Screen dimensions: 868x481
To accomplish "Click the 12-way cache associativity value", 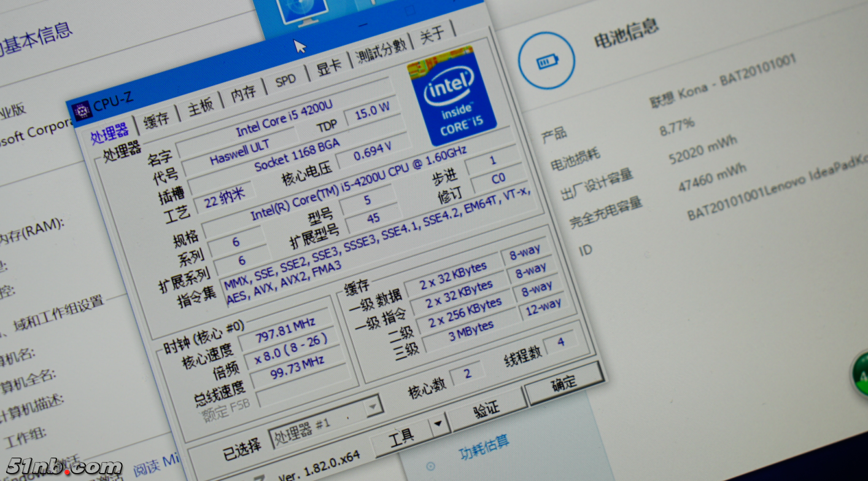I will [543, 306].
